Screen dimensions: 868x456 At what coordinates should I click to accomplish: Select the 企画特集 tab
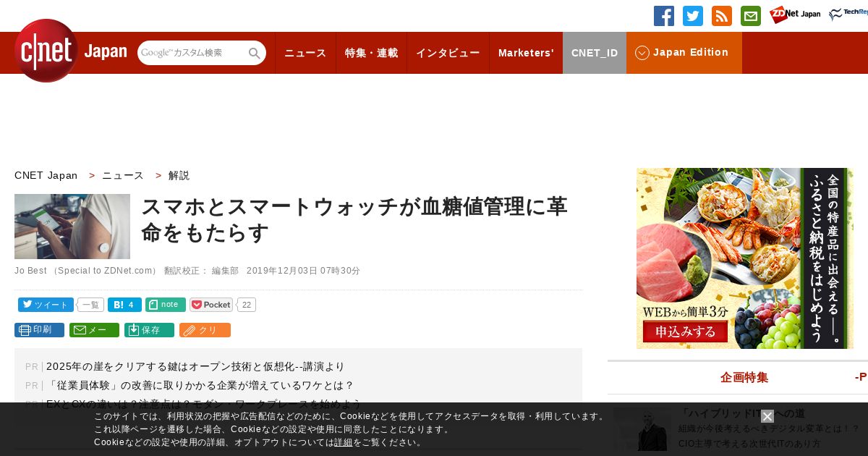[x=744, y=377]
